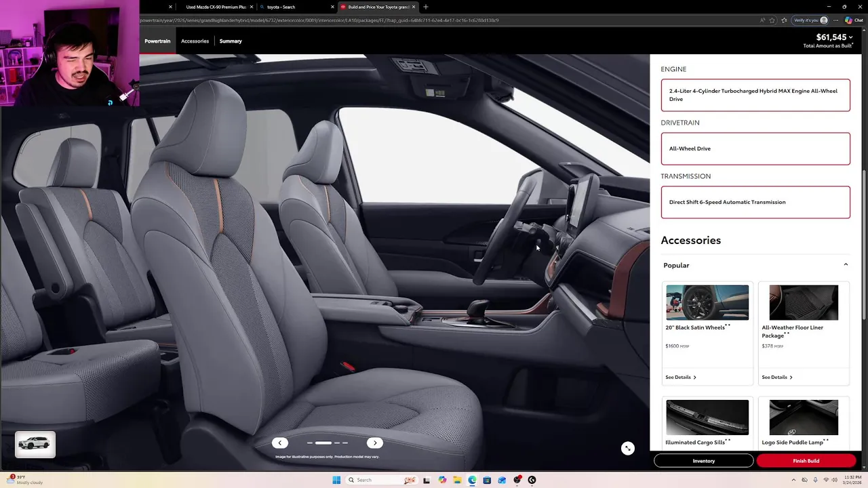Screen dimensions: 868x488
Task: Jump to the second image carousel indicator
Action: (x=323, y=443)
